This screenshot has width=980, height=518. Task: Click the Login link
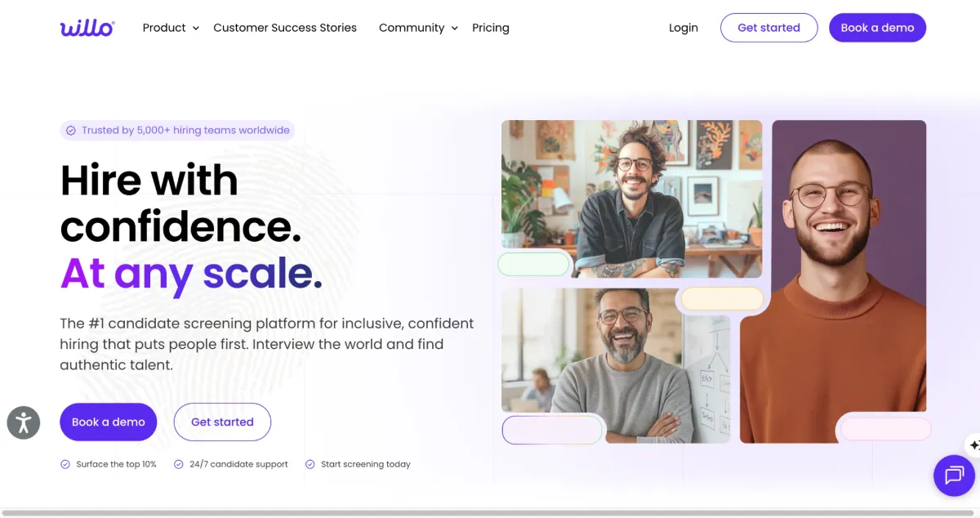(684, 28)
